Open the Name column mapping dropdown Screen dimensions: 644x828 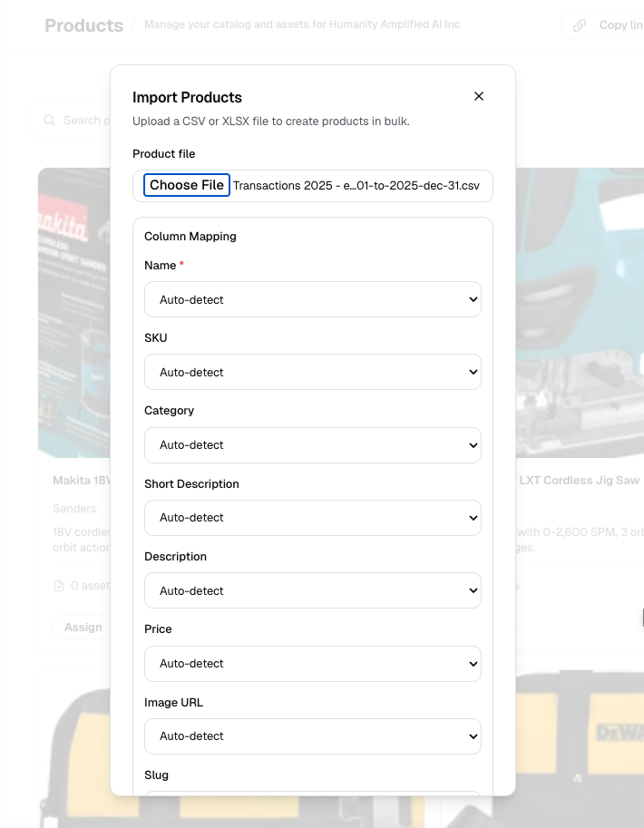[x=313, y=299]
